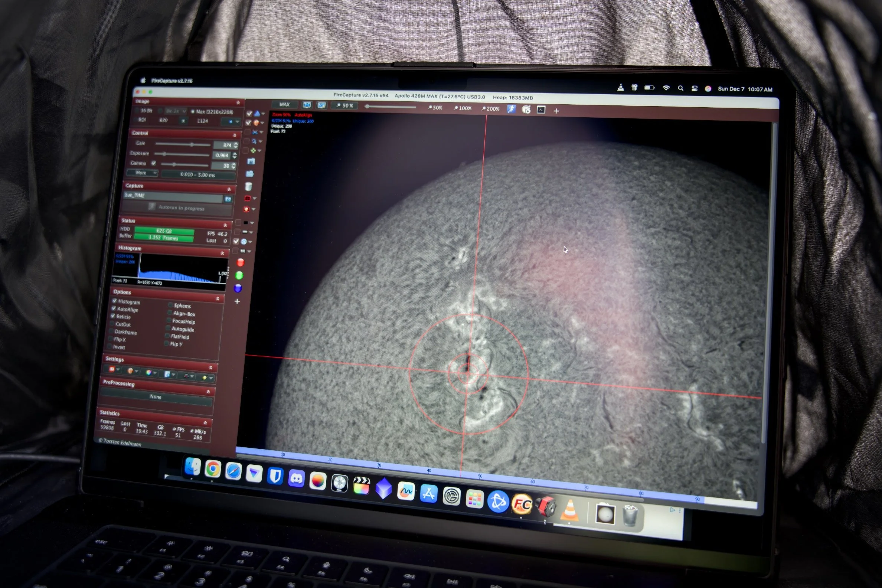Open the More dropdown in Control

[x=143, y=173]
